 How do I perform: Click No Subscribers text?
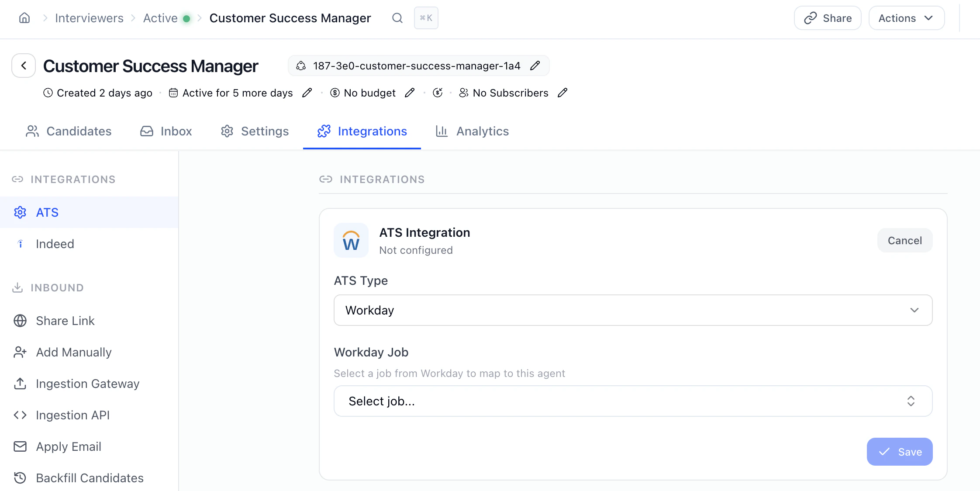[x=511, y=93]
